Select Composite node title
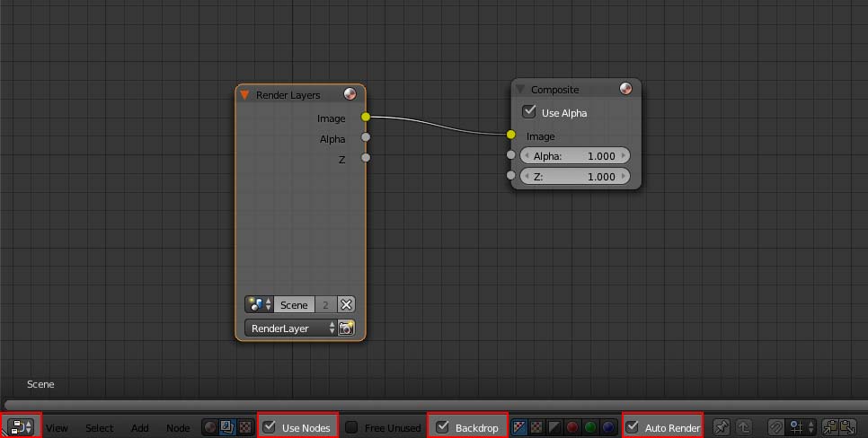 pyautogui.click(x=554, y=90)
